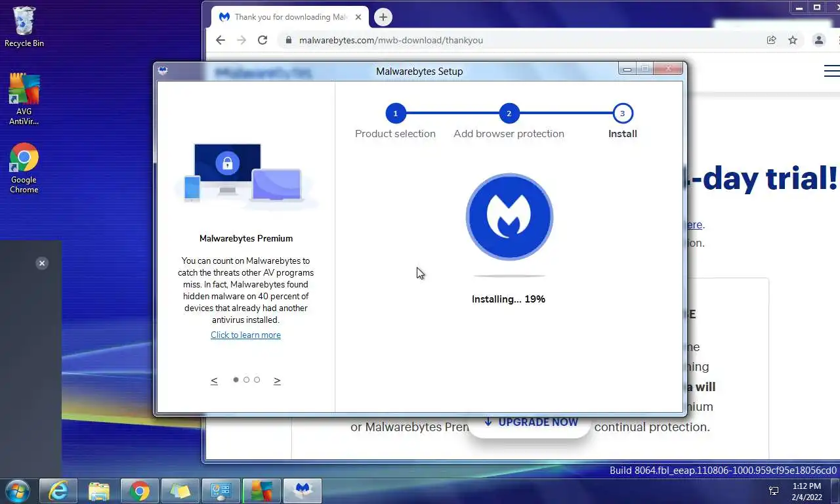The height and width of the screenshot is (504, 840).
Task: Switch to Chrome in the taskbar
Action: tap(139, 491)
